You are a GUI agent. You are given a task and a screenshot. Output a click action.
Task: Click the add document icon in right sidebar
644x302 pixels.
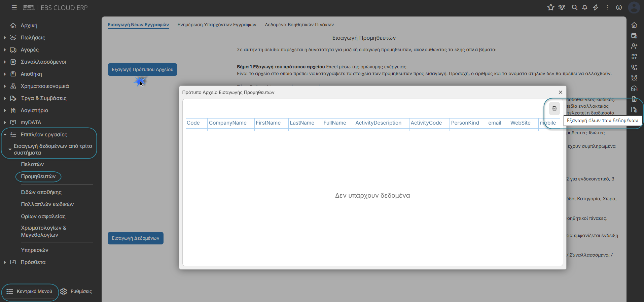pos(634,110)
